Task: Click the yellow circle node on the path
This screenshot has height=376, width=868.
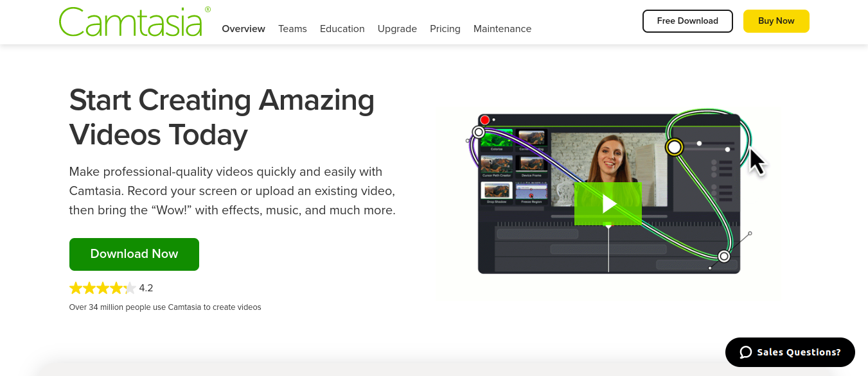Action: 674,148
